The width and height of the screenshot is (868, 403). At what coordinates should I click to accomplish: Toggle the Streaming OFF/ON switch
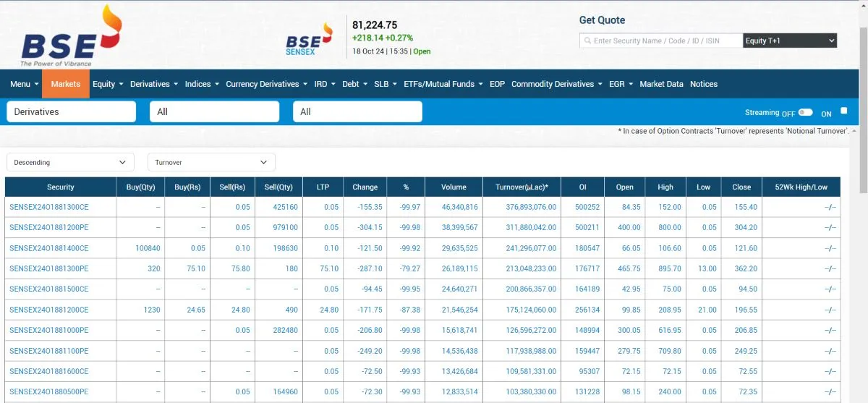[806, 112]
